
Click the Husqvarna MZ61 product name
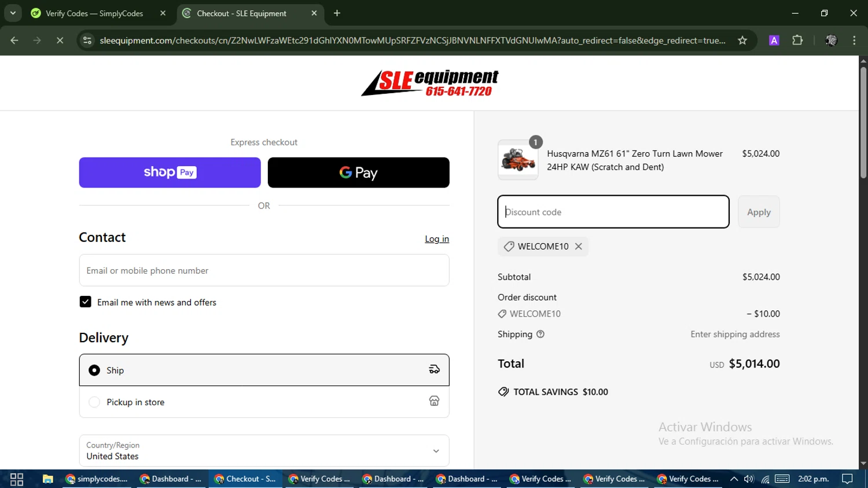[635, 160]
